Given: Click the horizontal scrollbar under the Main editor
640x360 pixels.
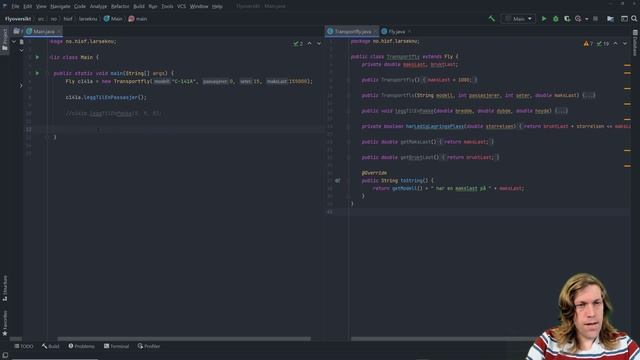Looking at the screenshot, I should [184, 339].
